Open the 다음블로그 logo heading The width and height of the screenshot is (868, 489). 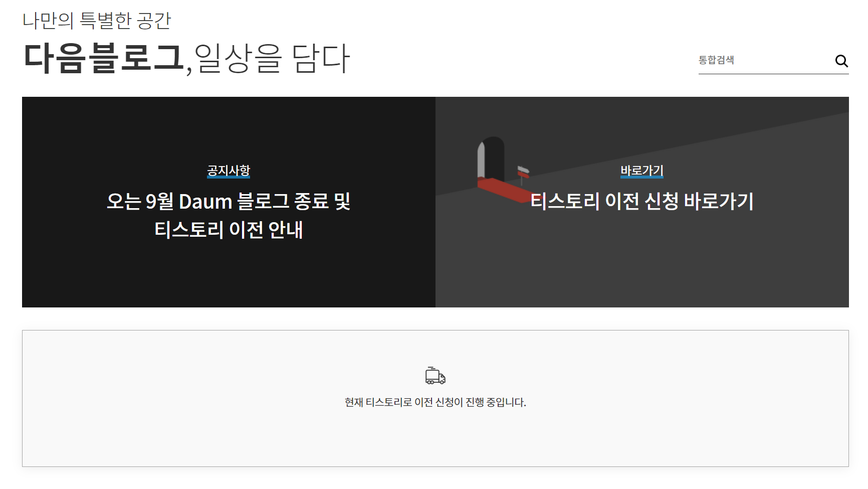(x=104, y=58)
